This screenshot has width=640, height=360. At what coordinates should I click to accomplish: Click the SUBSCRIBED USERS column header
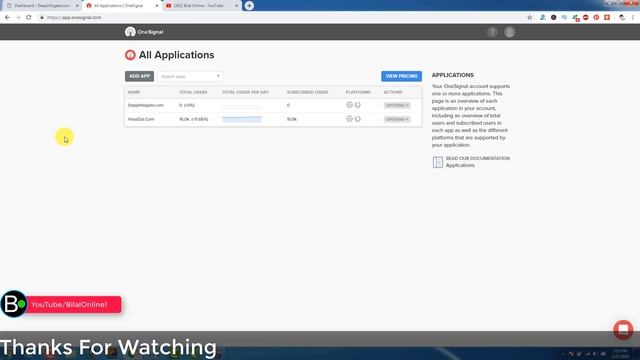coord(307,92)
